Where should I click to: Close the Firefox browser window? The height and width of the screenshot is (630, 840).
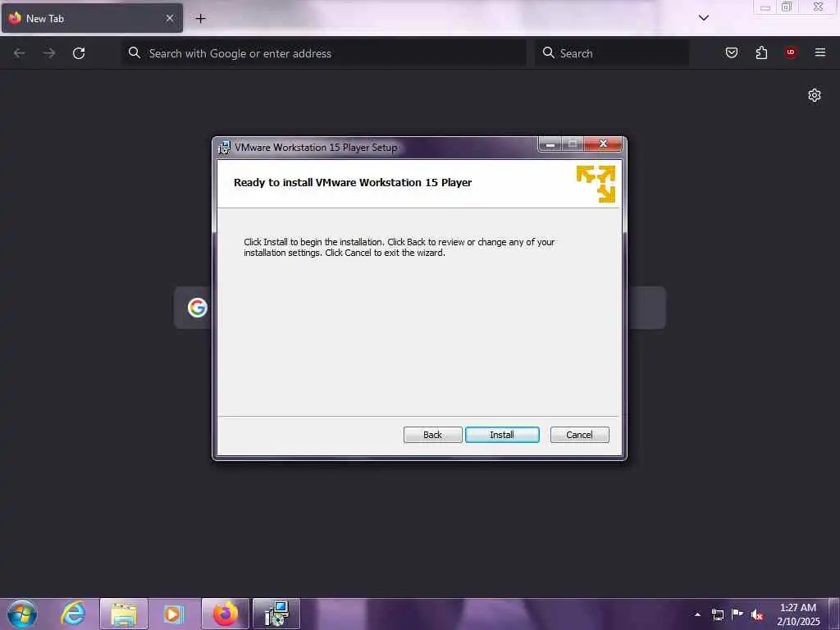818,7
